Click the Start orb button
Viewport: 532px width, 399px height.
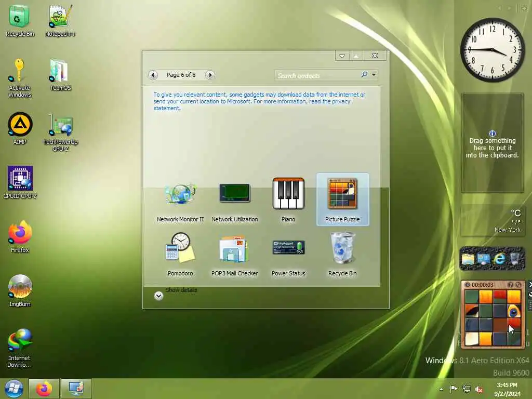(14, 389)
